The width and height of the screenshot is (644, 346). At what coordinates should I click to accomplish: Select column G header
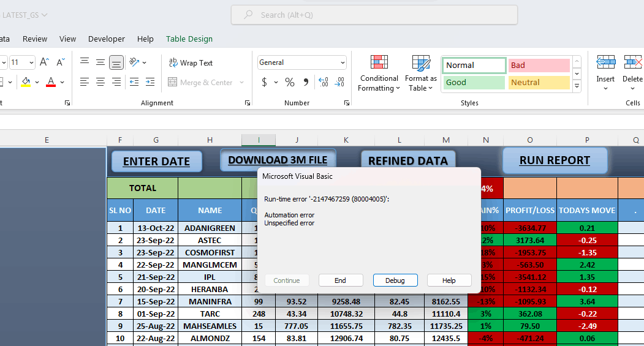156,140
